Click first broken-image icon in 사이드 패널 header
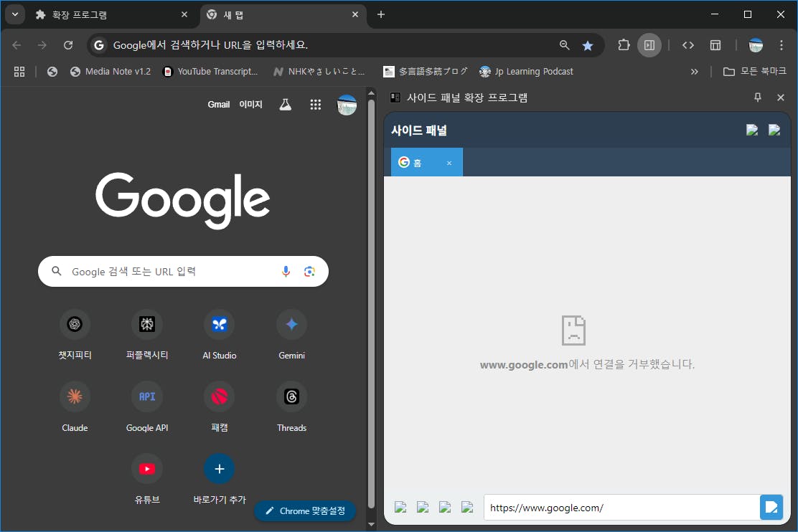The image size is (798, 532). (752, 130)
